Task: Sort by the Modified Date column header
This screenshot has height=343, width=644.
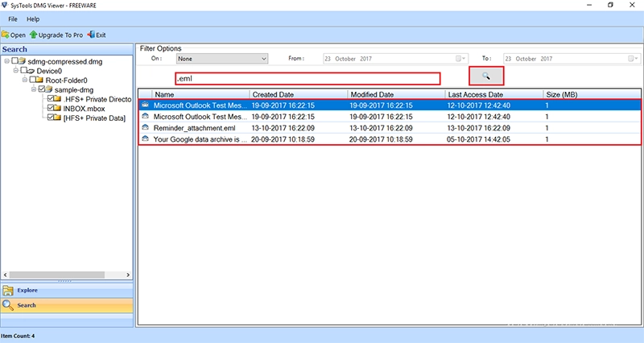Action: [396, 94]
